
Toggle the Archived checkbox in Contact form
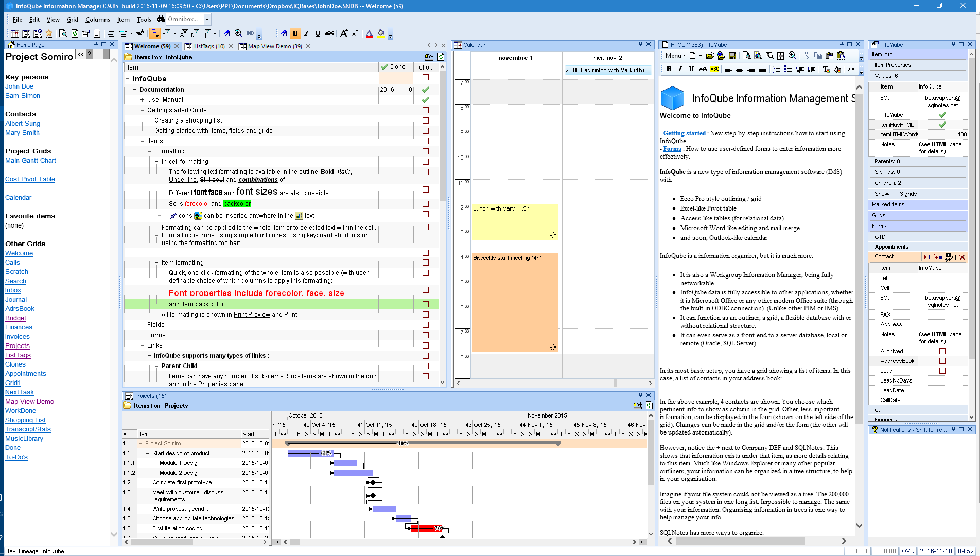pos(942,351)
